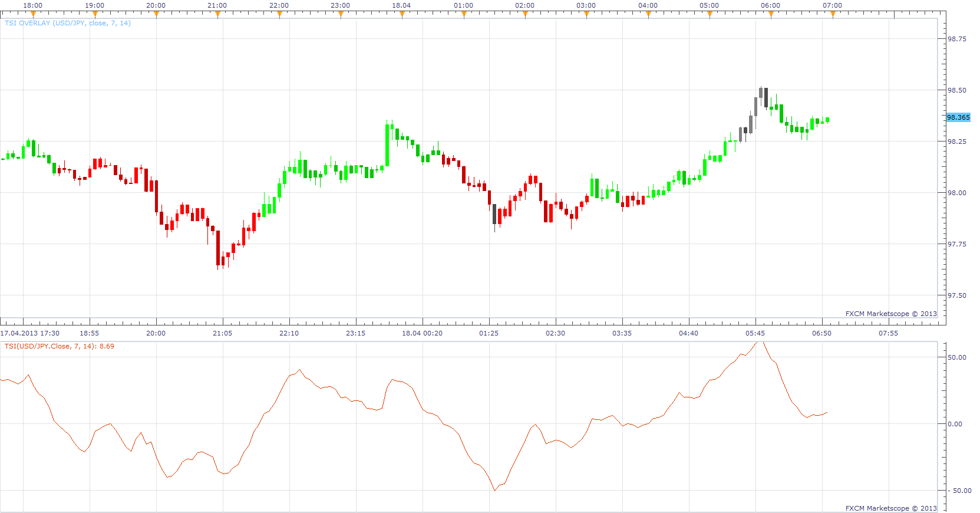Select the 0.00 TSI axis label

pyautogui.click(x=955, y=424)
